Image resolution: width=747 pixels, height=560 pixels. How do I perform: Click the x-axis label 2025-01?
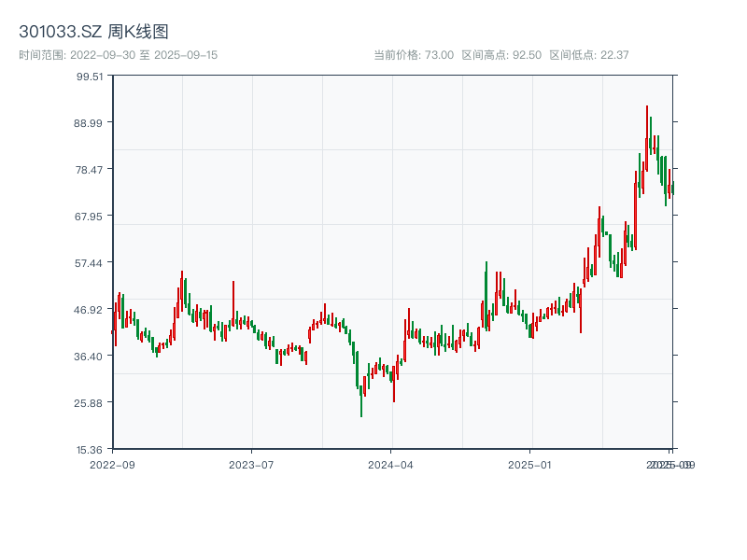point(529,465)
